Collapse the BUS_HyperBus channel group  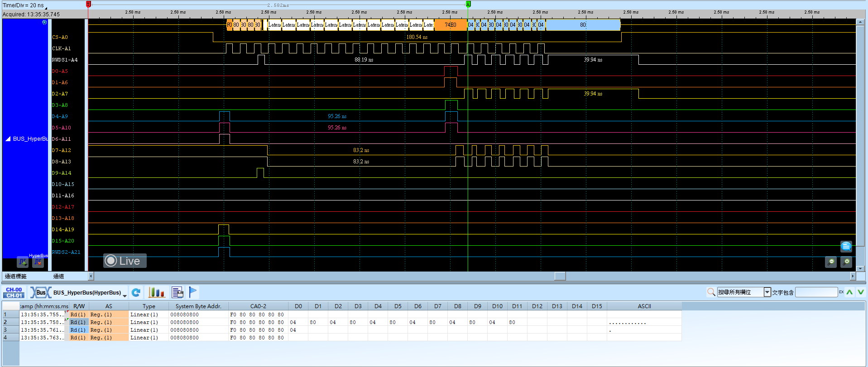[x=8, y=139]
